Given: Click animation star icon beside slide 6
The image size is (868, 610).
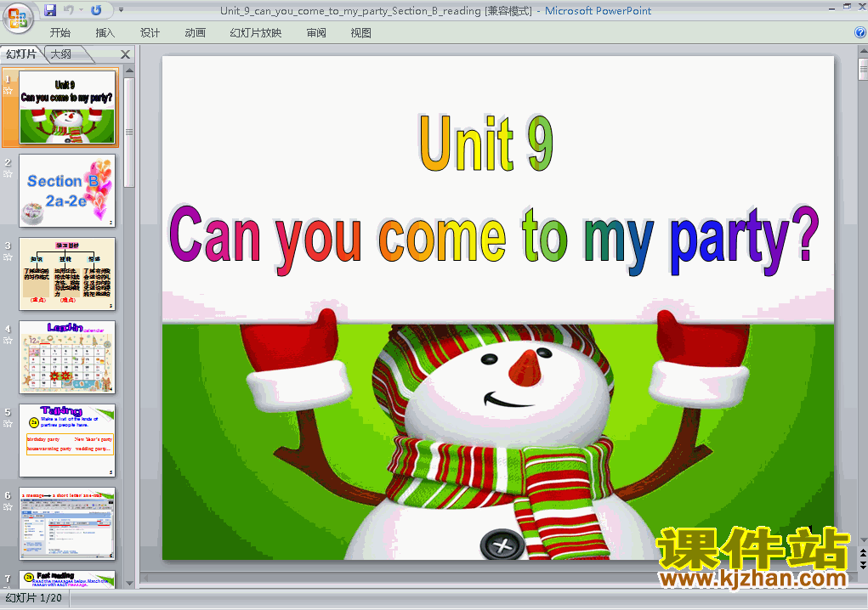Looking at the screenshot, I should tap(8, 507).
